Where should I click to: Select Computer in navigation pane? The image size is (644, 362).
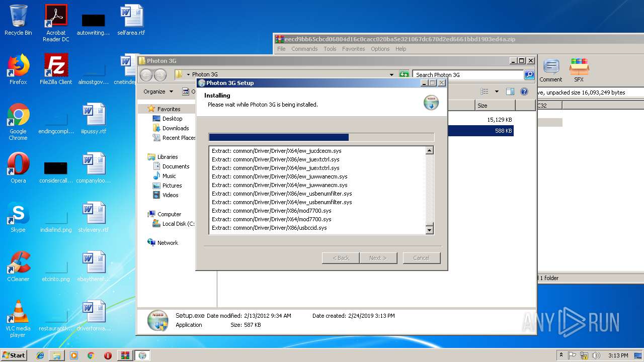click(x=169, y=214)
